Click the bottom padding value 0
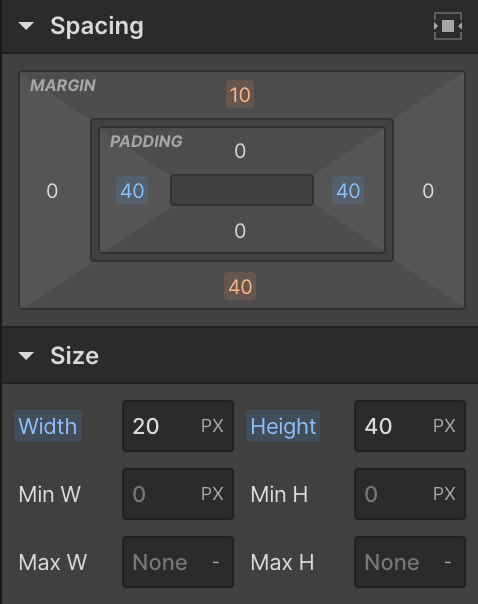 tap(240, 231)
